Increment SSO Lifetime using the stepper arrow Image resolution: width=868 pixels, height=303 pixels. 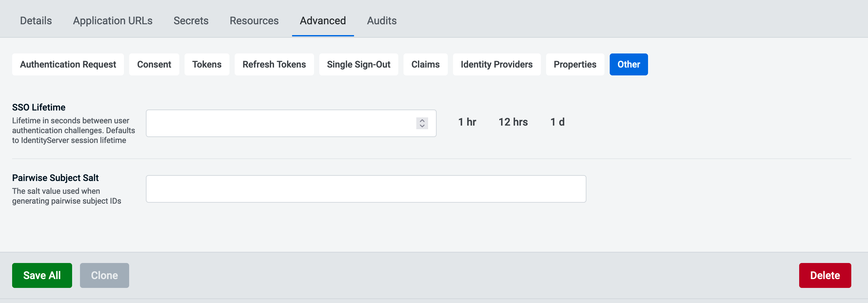pos(422,121)
